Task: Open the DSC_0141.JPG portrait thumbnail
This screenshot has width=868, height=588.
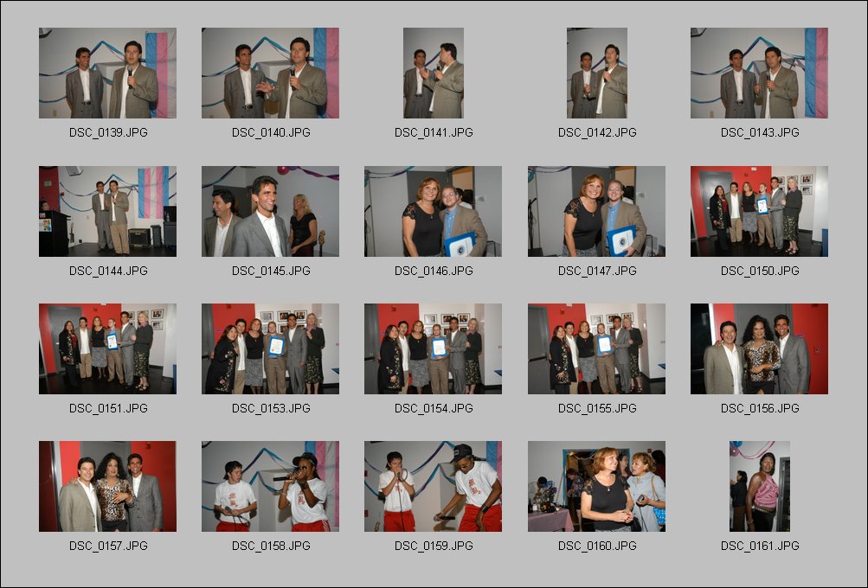Action: pos(434,73)
